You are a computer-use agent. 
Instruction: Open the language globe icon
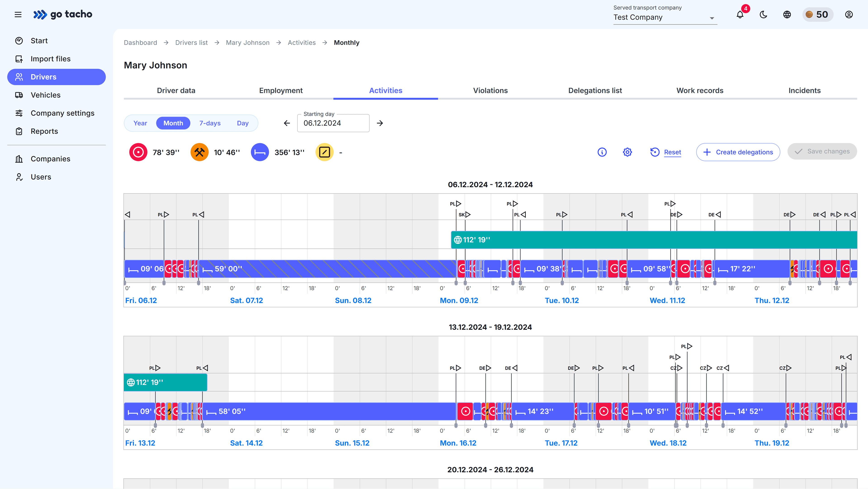coord(787,14)
